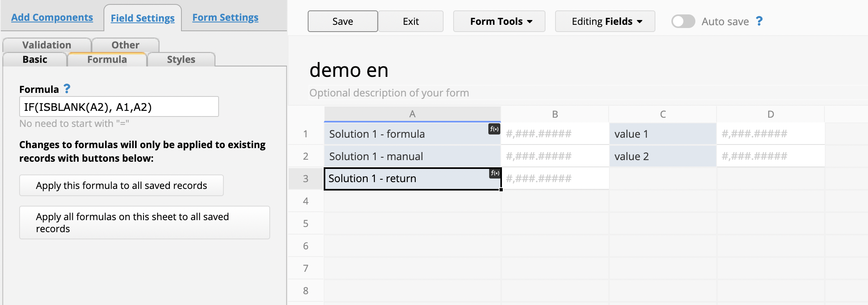Open the Form Settings link

click(x=225, y=18)
